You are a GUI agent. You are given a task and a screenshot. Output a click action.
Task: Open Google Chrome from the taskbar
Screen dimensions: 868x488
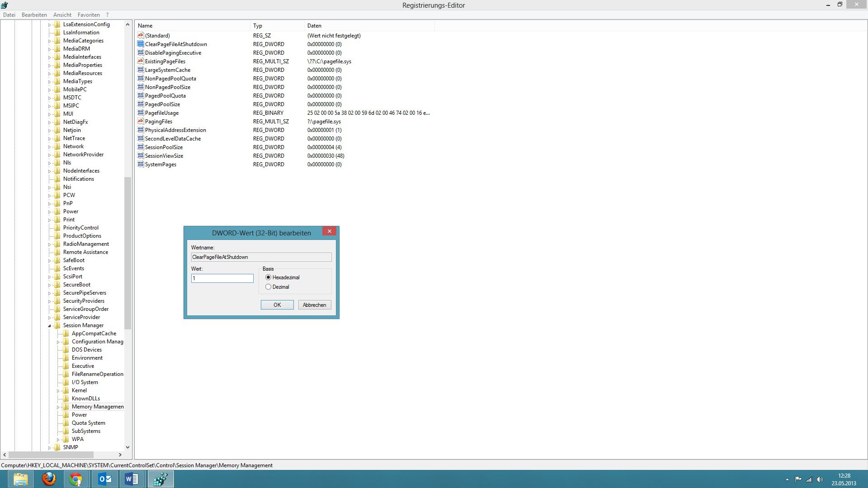coord(76,479)
